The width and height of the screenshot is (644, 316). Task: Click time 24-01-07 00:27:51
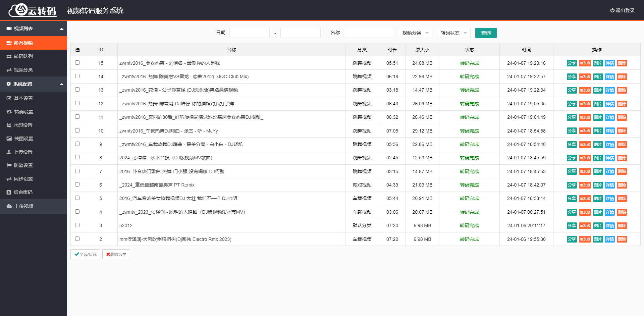526,212
